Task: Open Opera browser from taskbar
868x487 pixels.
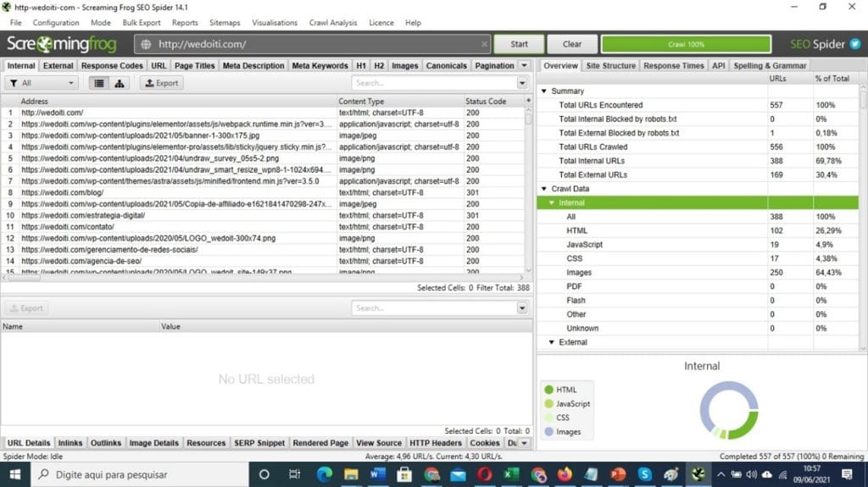Action: [484, 474]
